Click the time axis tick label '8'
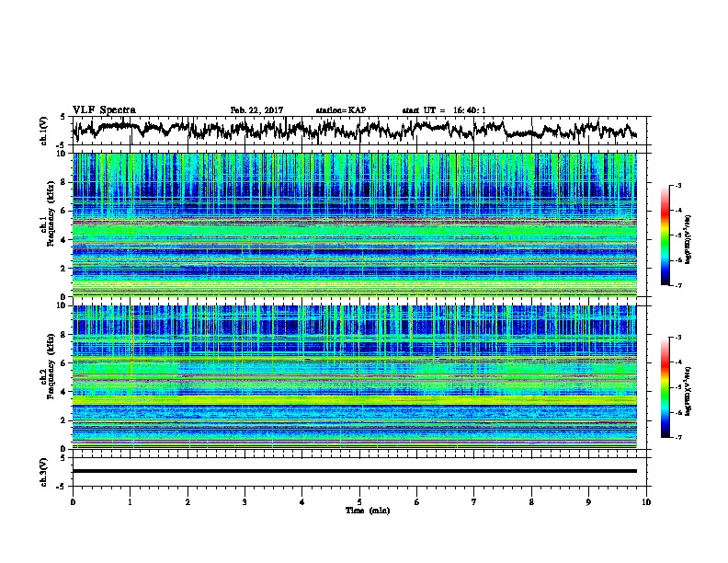This screenshot has height=563, width=728. point(531,502)
